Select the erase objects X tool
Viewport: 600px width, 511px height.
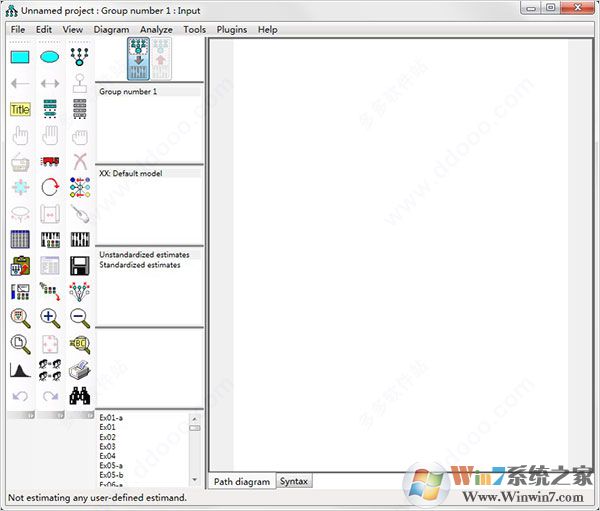point(80,162)
